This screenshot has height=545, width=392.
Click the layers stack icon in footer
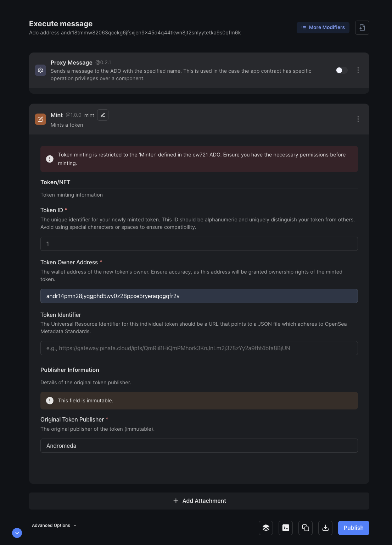pos(266,528)
